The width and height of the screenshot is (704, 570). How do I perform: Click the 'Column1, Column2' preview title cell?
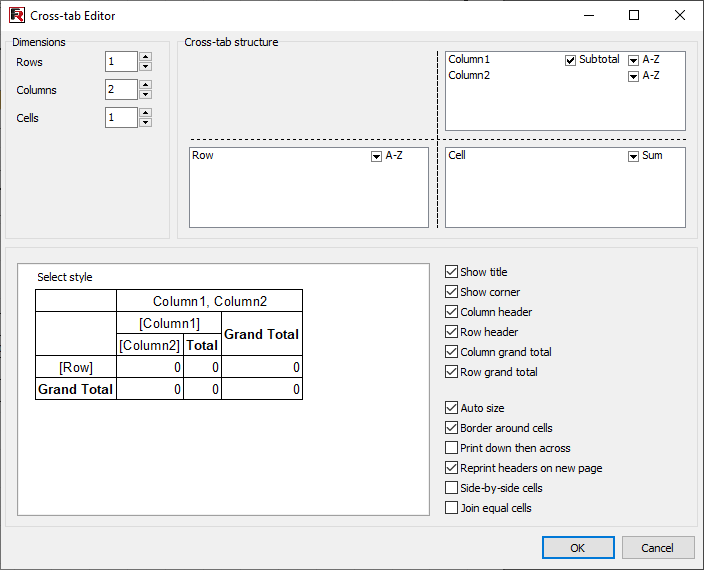click(x=210, y=301)
